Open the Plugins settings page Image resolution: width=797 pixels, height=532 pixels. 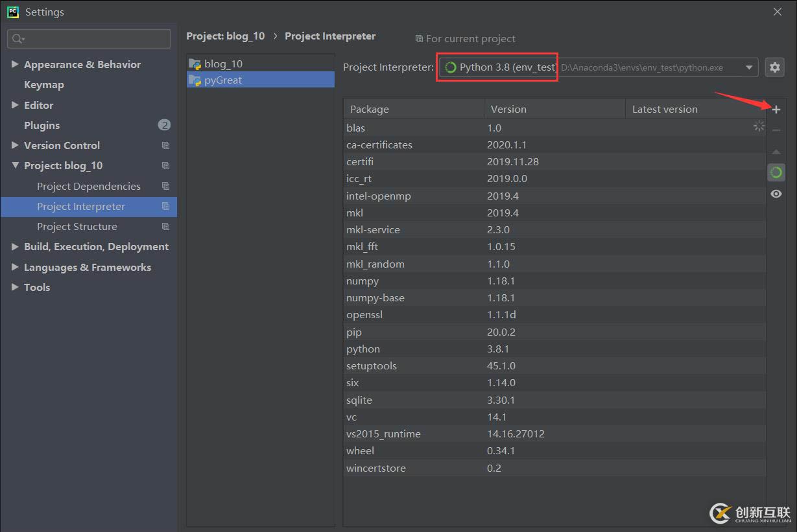point(42,126)
